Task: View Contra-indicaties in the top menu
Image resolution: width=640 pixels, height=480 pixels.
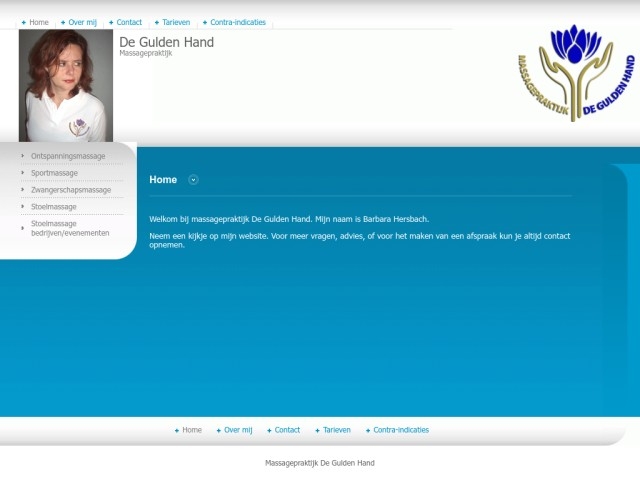Action: coord(237,22)
